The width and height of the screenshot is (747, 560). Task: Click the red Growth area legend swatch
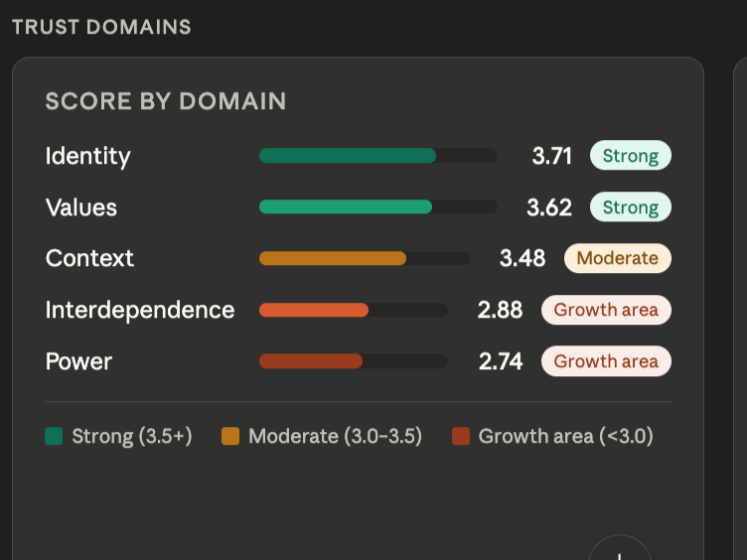(x=461, y=436)
